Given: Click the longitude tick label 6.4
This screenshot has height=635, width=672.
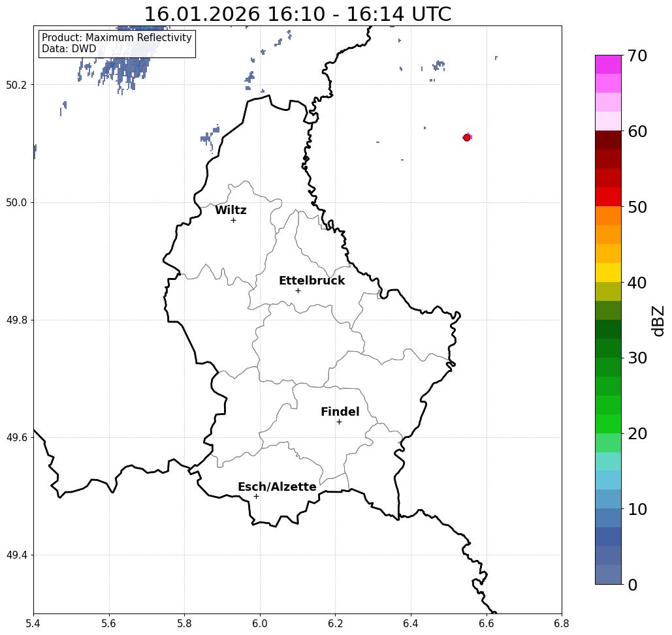Looking at the screenshot, I should tap(411, 623).
